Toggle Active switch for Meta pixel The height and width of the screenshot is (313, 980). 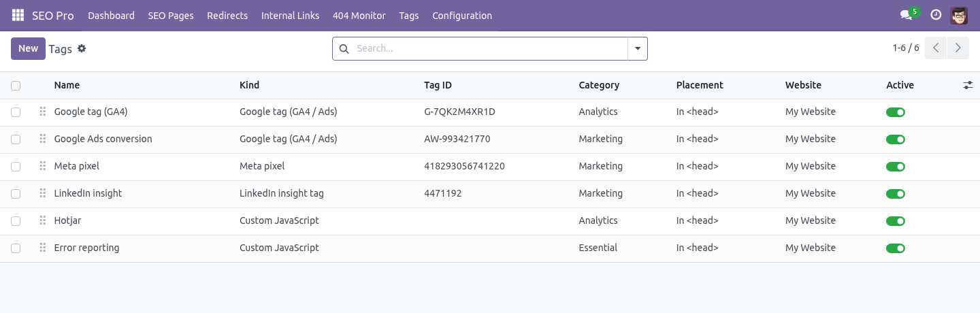[896, 167]
